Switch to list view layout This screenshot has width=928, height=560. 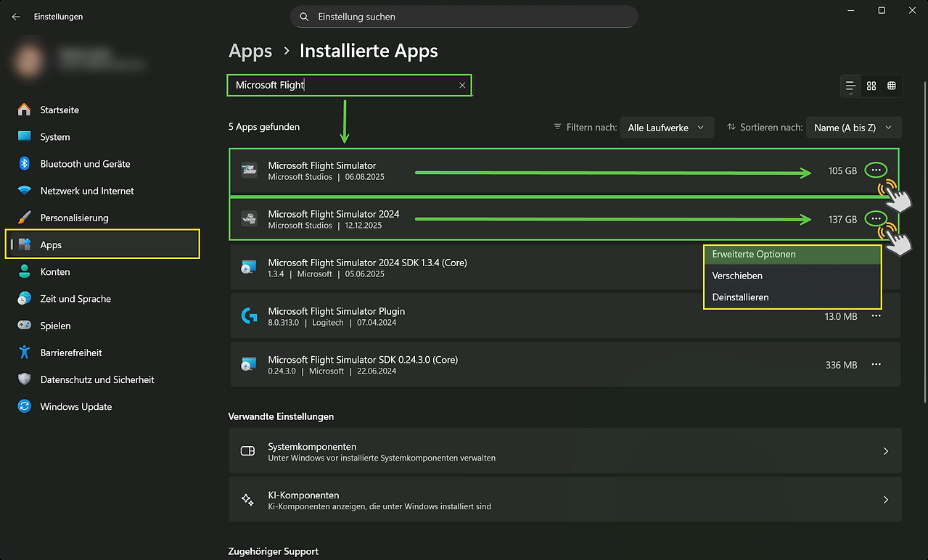[x=851, y=86]
